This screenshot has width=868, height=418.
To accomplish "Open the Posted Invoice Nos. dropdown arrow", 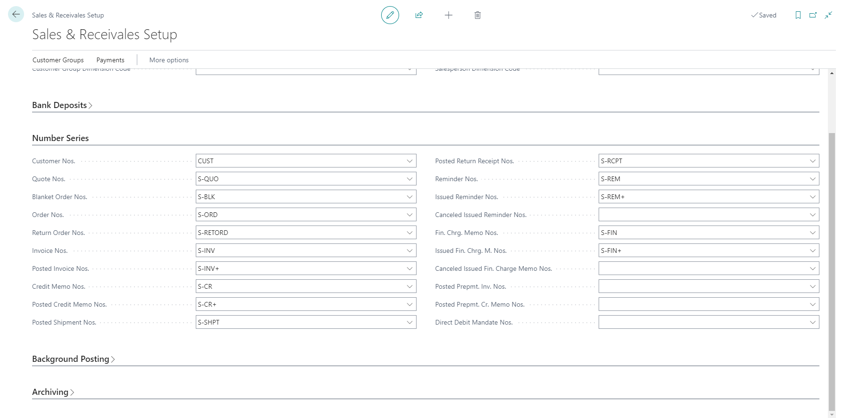I will pos(409,268).
